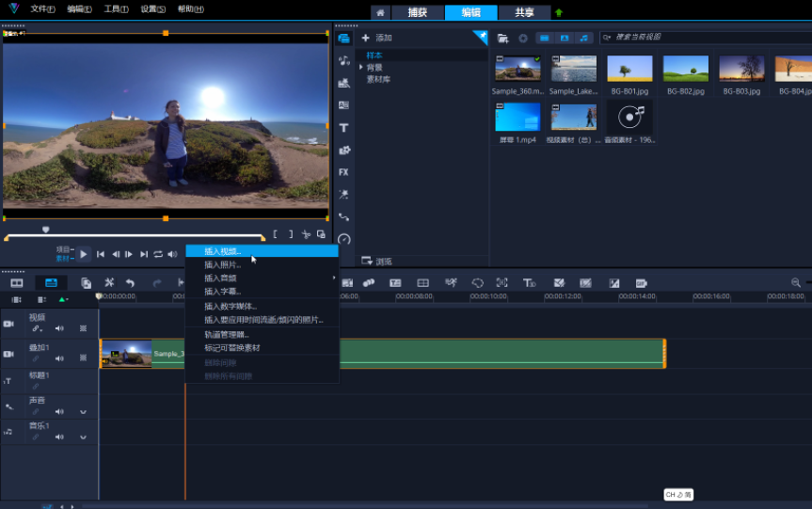
Task: Expand the 声音 track chevron
Action: (83, 412)
